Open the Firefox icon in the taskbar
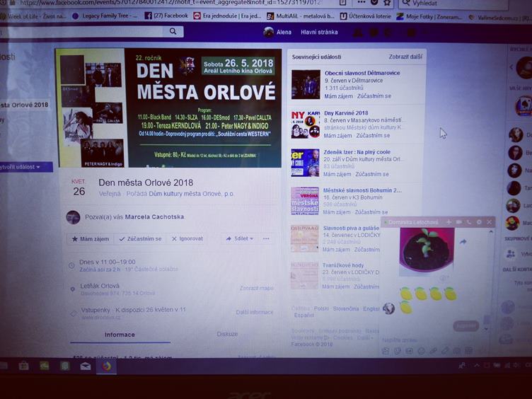Screen dimensions: 532x399 click(x=107, y=366)
